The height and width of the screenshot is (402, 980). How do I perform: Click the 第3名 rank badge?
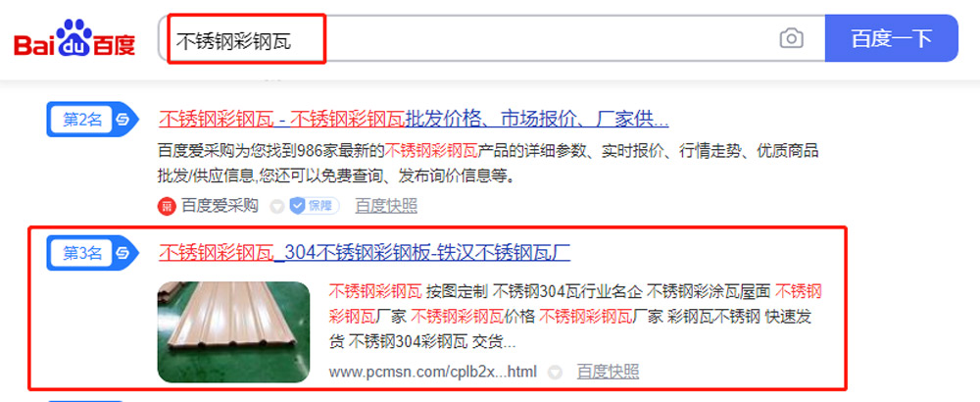[x=92, y=253]
